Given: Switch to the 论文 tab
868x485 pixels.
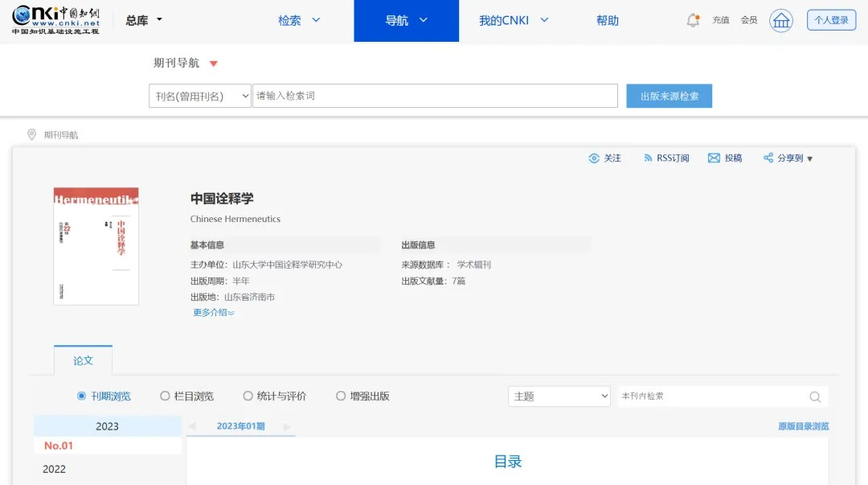Looking at the screenshot, I should [83, 360].
